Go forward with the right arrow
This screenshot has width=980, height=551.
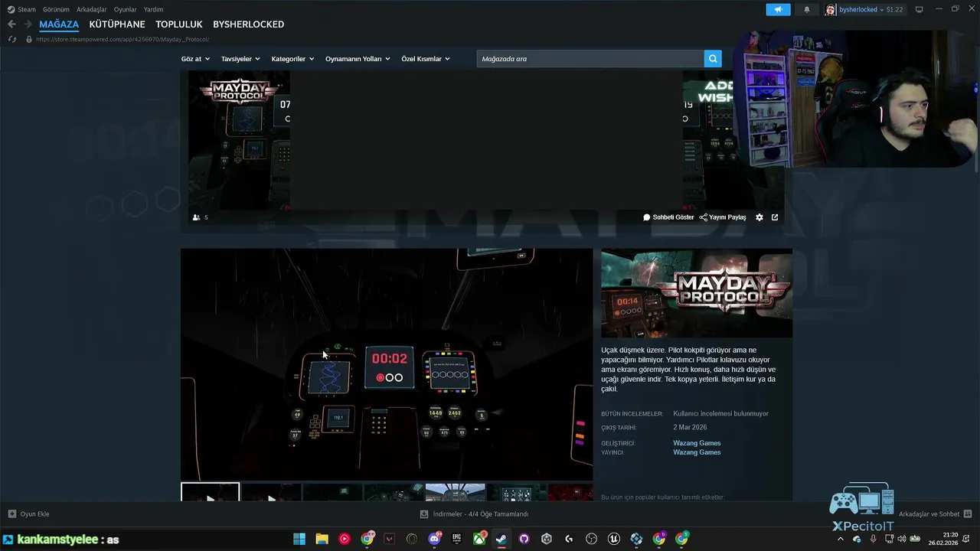coord(28,24)
